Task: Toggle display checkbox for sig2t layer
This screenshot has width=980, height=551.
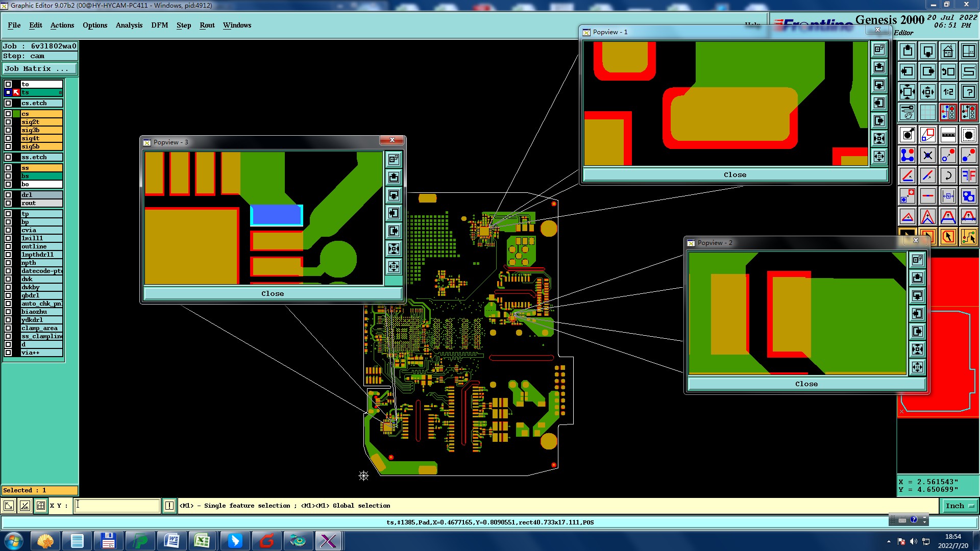Action: (8, 122)
